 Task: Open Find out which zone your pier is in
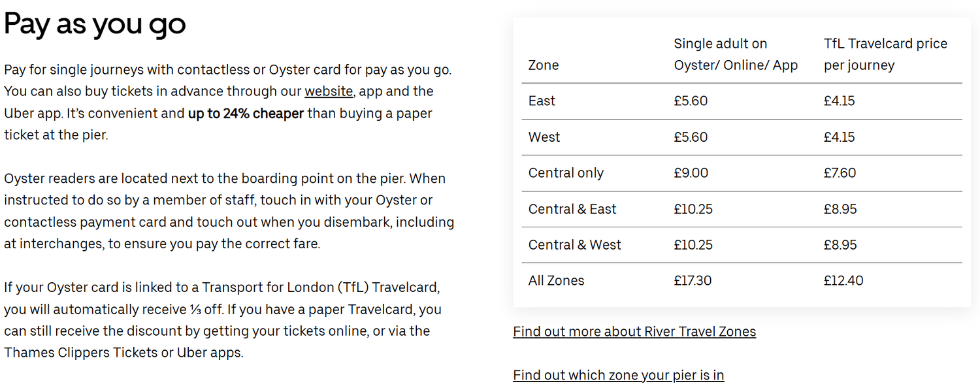[618, 376]
